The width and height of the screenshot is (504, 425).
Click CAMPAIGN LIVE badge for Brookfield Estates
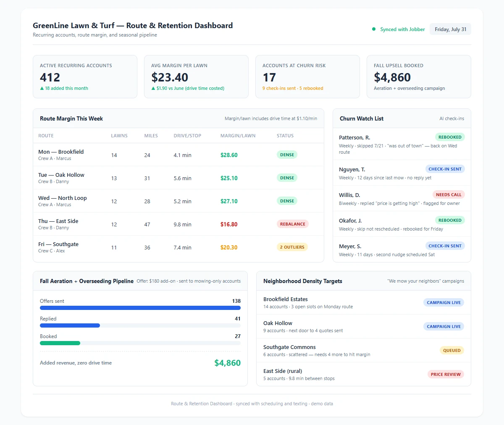444,302
